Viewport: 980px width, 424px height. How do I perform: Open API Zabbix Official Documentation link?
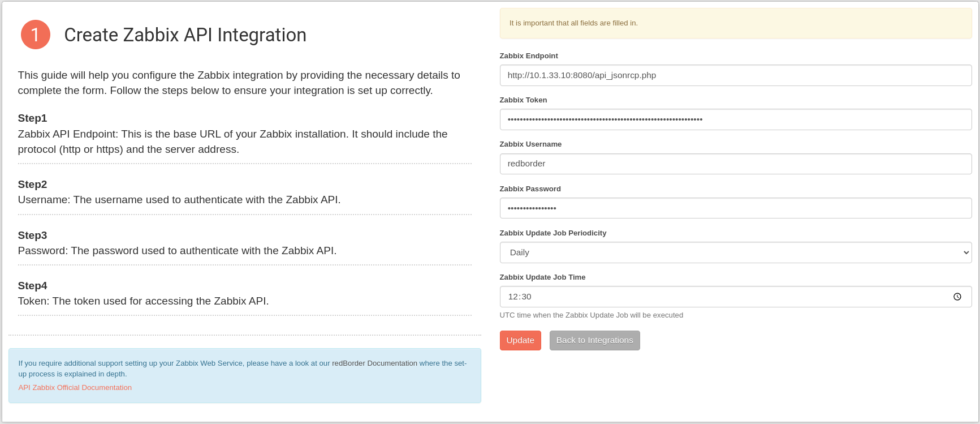(75, 388)
